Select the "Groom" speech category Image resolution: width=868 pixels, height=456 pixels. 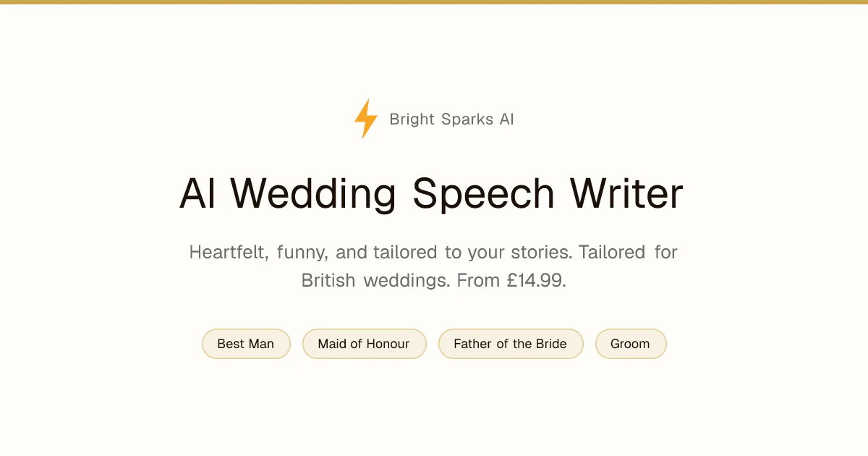(x=631, y=344)
